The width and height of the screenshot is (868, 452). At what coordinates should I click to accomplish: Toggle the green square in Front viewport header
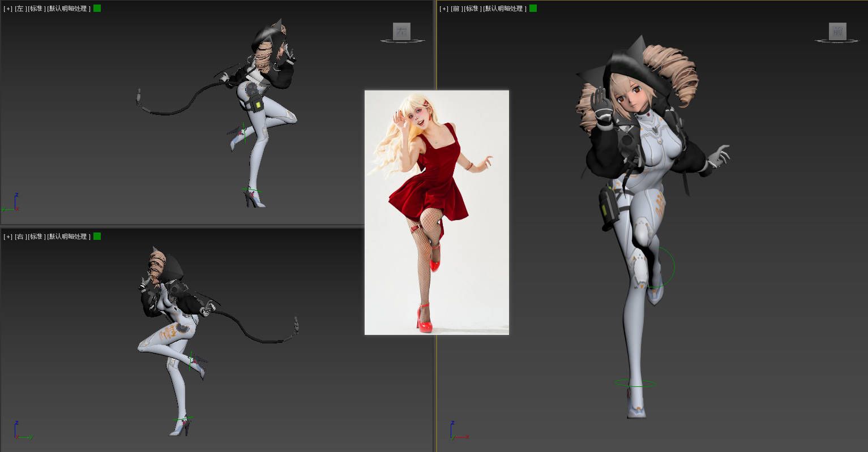[533, 8]
